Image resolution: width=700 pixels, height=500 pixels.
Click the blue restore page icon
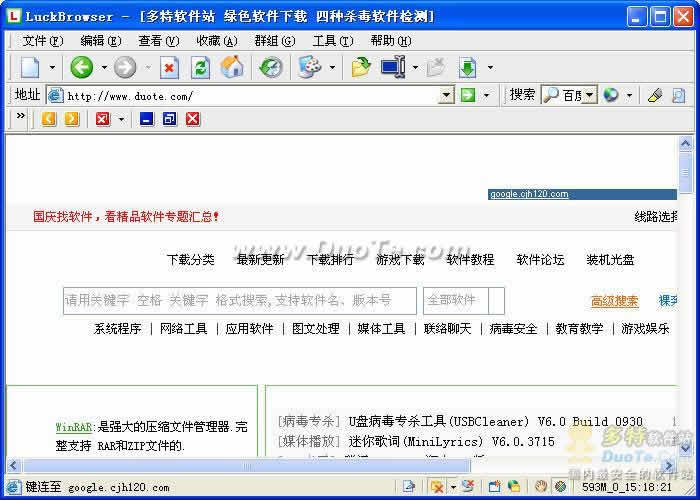(x=170, y=119)
